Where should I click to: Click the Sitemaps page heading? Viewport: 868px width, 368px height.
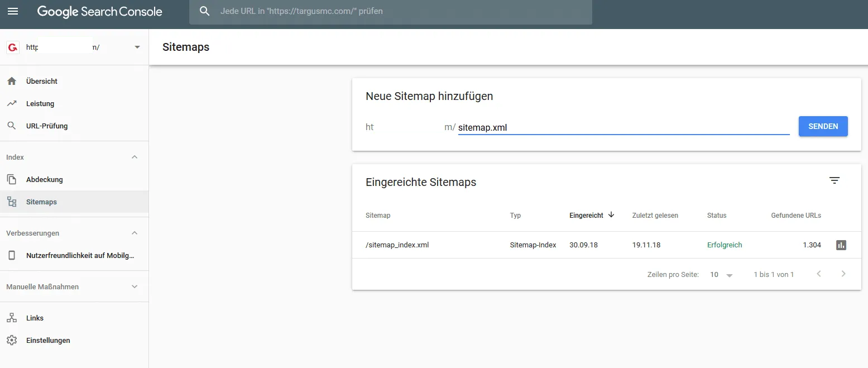coord(186,47)
